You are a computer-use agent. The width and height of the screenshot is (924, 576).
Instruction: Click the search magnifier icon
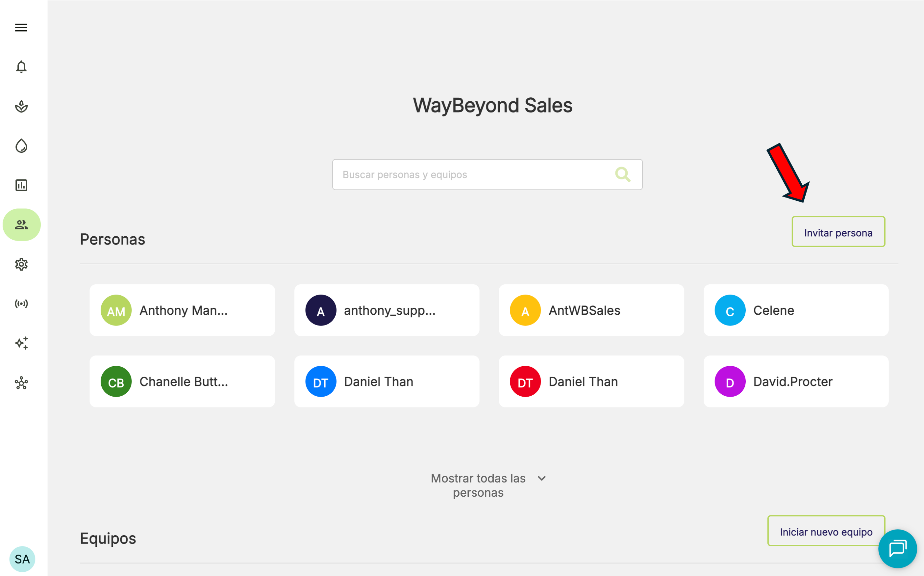pos(623,174)
